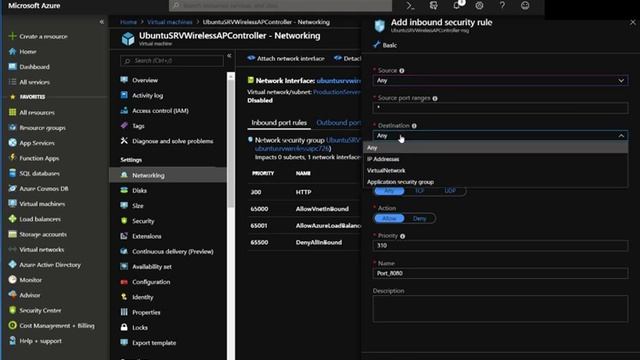Click the All services list icon
Viewport: 640px width, 360px height.
tap(12, 82)
